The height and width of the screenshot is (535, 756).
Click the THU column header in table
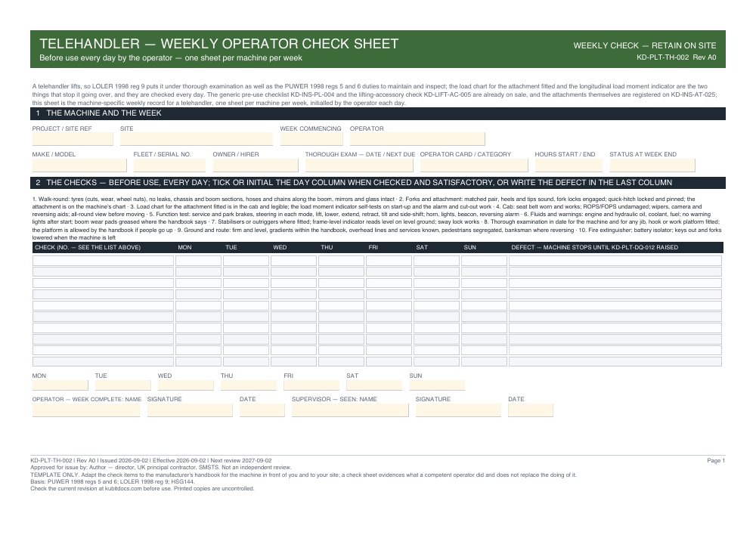click(x=327, y=247)
